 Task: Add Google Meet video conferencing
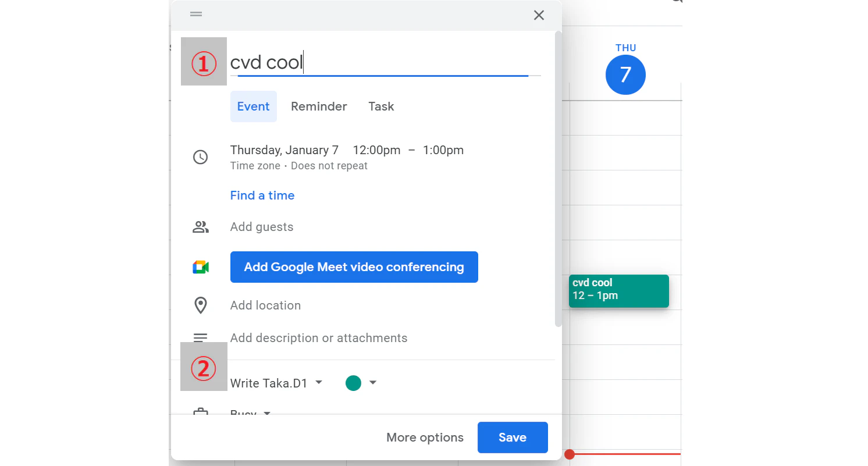354,267
